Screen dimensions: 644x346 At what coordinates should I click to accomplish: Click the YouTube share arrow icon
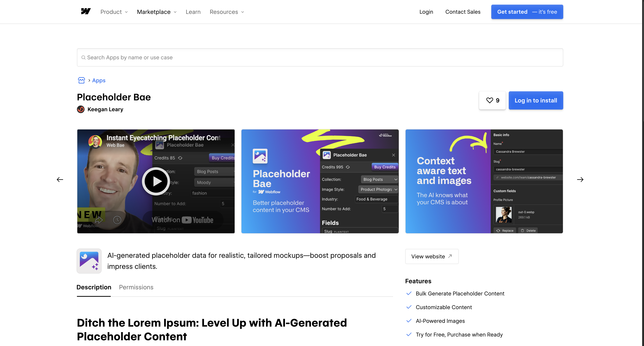(x=99, y=220)
